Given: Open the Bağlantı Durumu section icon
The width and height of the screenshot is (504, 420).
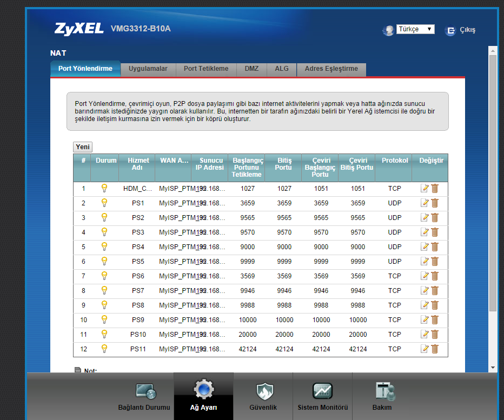Looking at the screenshot, I should pyautogui.click(x=145, y=391).
